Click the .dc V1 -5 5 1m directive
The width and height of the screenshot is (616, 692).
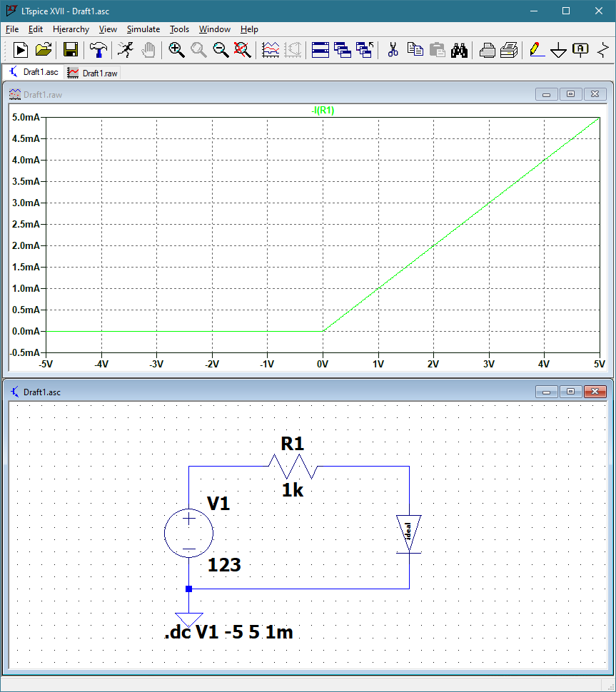point(228,632)
